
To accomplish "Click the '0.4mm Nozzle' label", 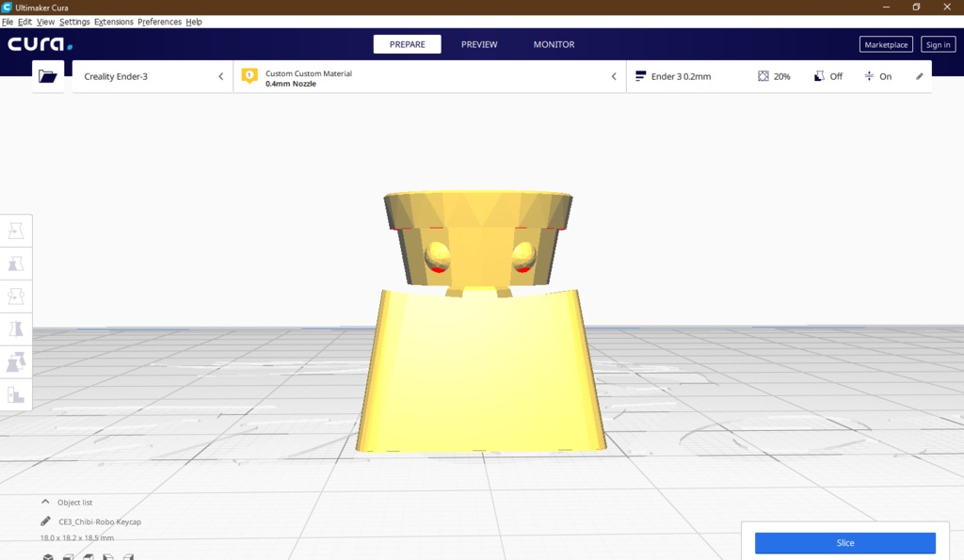I will [x=291, y=84].
